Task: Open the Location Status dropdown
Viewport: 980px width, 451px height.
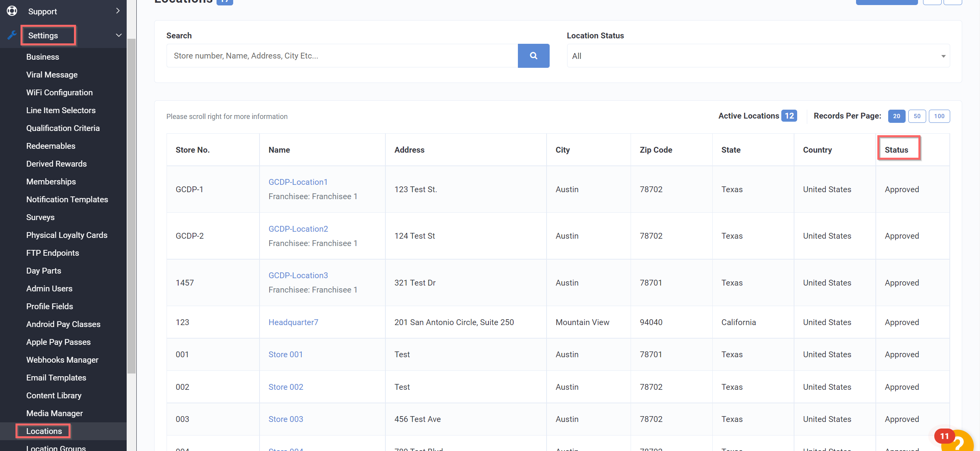Action: 758,56
